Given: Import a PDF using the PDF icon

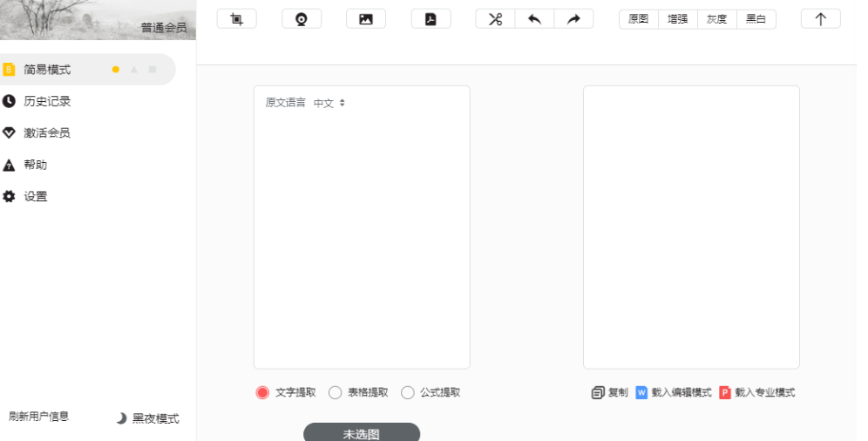Looking at the screenshot, I should tap(431, 19).
